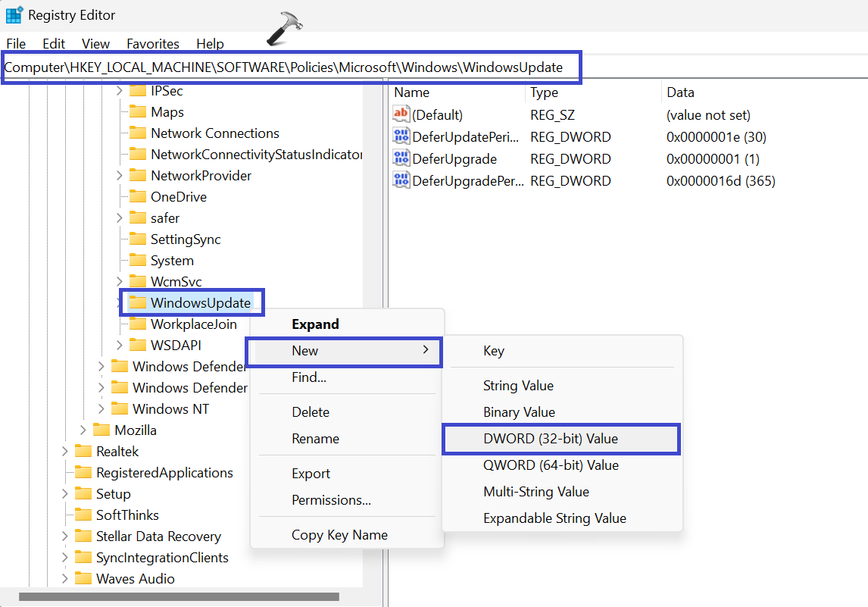868x607 pixels.
Task: Open the Favorites menu
Action: click(153, 44)
